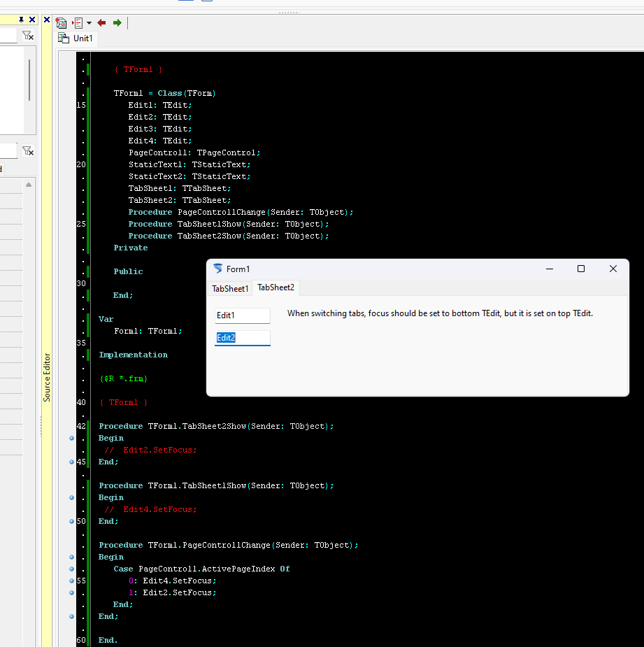Click the Edit2 field in Form1
Viewport: 644px width, 647px height.
[243, 338]
